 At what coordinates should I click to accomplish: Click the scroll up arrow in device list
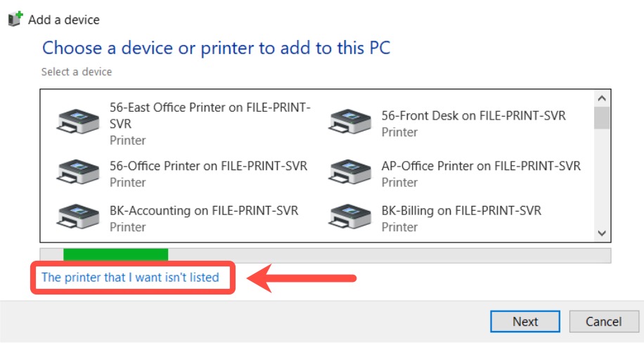point(602,98)
